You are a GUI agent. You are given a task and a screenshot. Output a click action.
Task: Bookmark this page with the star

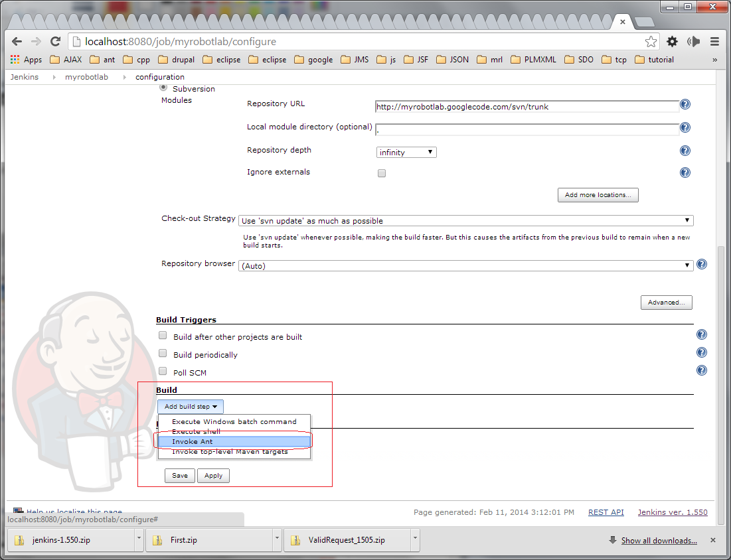click(x=651, y=41)
